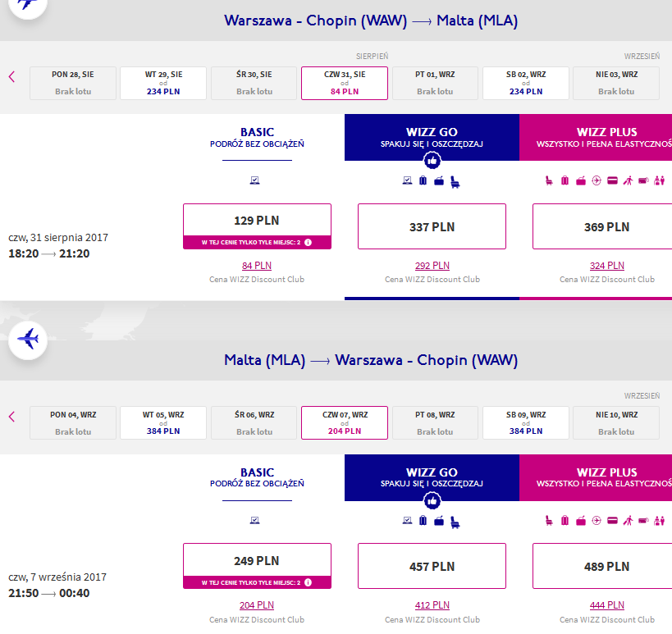Click seat selection icon under return WIZZ GO

click(455, 522)
